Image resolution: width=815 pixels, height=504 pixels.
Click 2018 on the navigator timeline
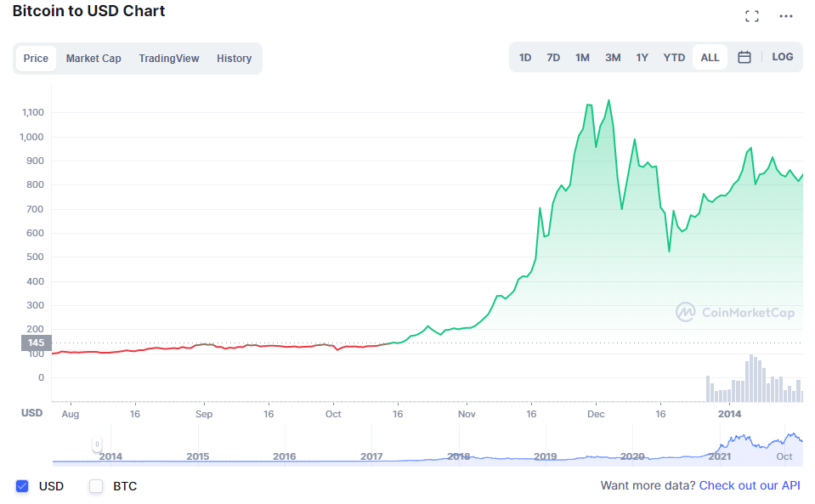tap(458, 456)
